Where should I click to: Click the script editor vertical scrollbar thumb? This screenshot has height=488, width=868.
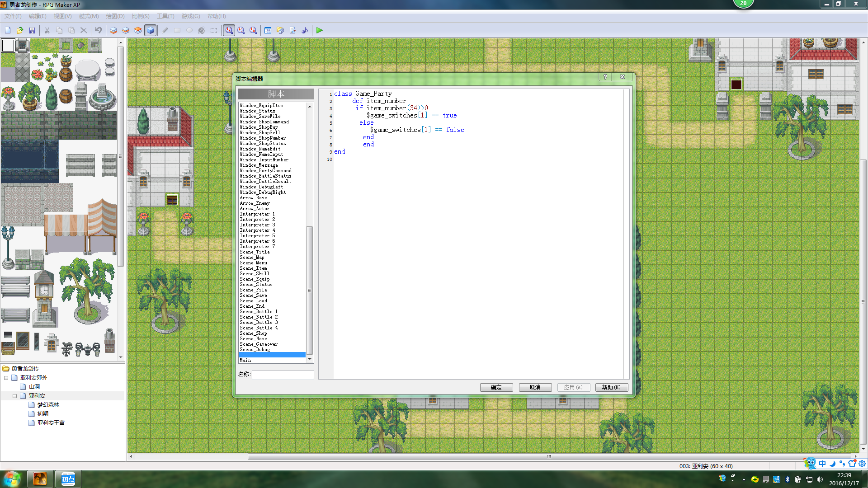310,291
